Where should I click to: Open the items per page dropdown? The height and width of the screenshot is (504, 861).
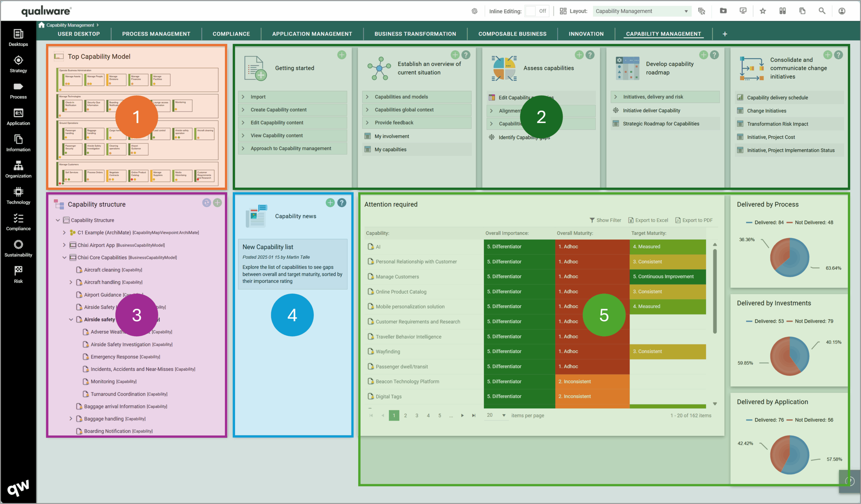point(496,415)
